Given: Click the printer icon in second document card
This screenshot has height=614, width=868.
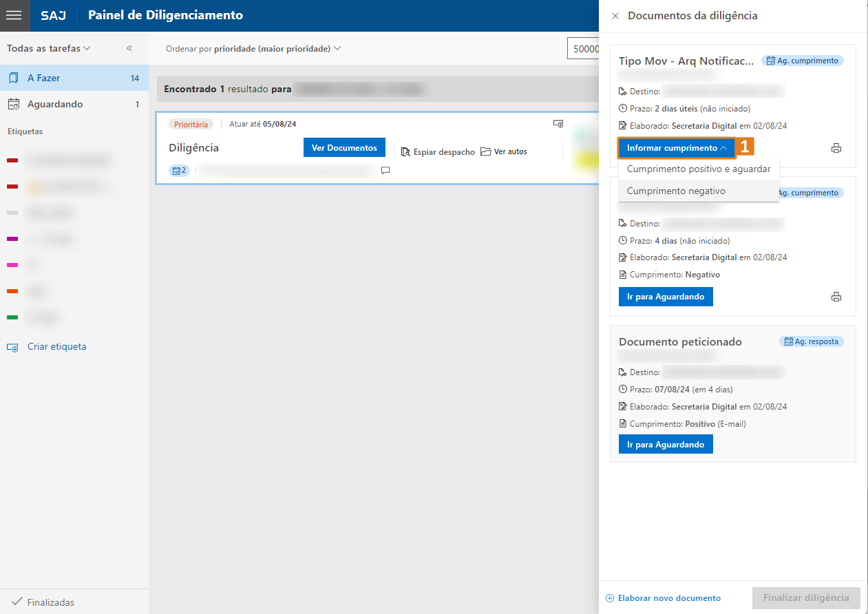Looking at the screenshot, I should click(x=836, y=297).
